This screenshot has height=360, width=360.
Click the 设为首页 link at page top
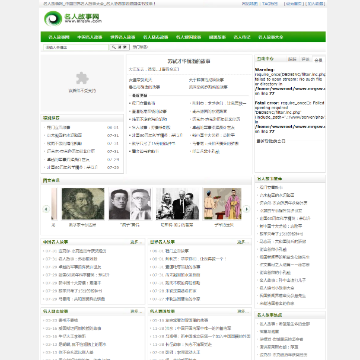click(x=294, y=4)
